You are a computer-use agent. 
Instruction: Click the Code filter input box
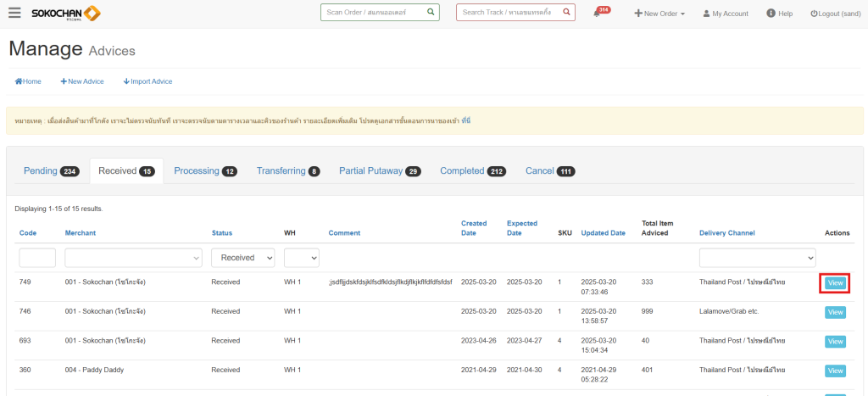[x=37, y=258]
